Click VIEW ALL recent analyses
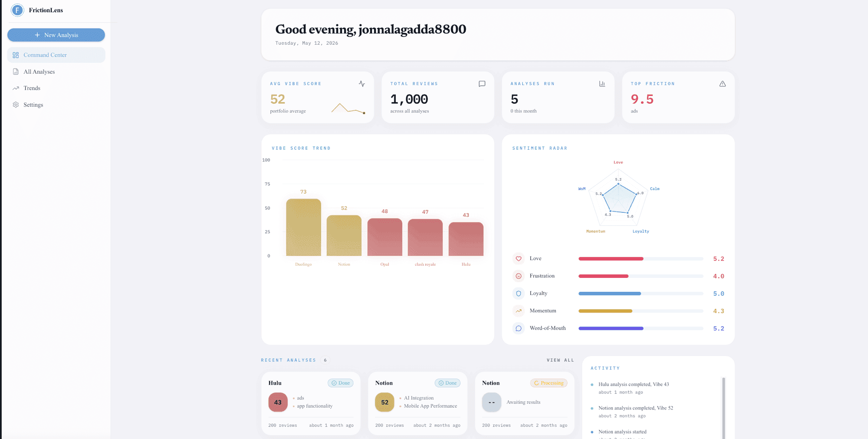The height and width of the screenshot is (439, 868). (560, 360)
